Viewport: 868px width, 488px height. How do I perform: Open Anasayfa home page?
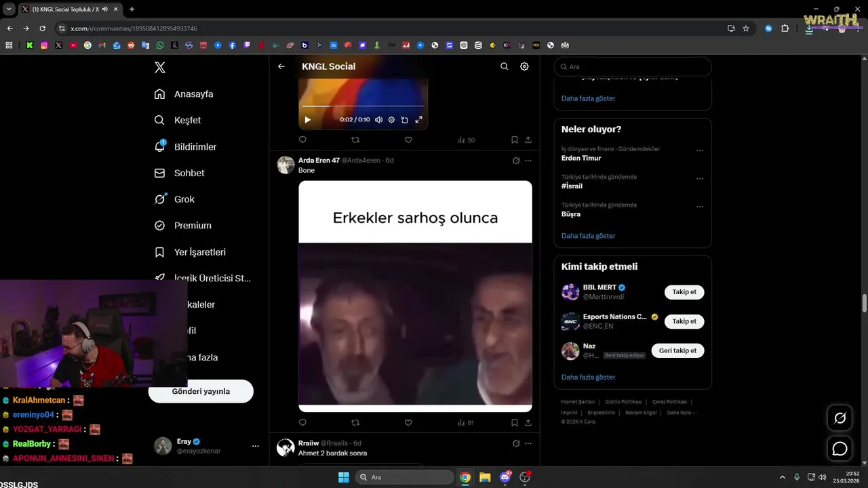tap(184, 94)
